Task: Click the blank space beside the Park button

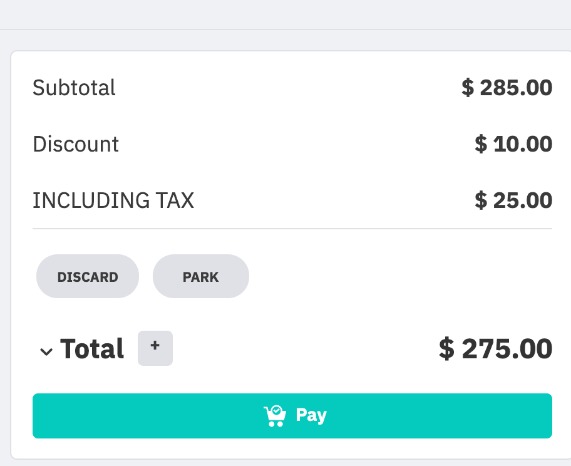Action: point(401,276)
